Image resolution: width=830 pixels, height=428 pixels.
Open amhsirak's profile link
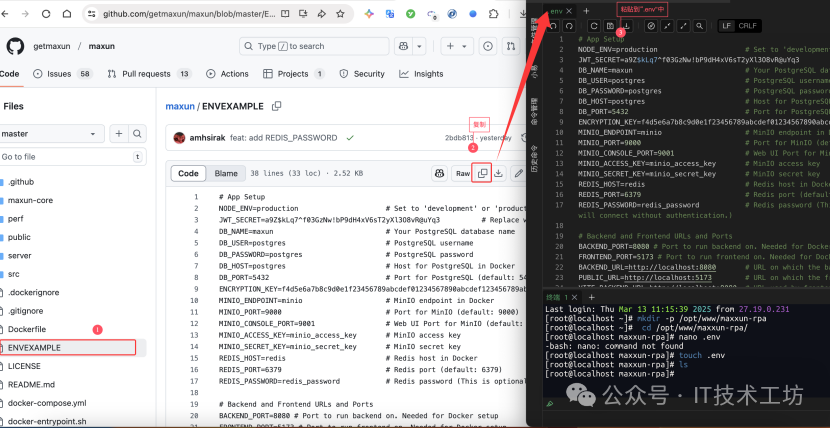(208, 138)
